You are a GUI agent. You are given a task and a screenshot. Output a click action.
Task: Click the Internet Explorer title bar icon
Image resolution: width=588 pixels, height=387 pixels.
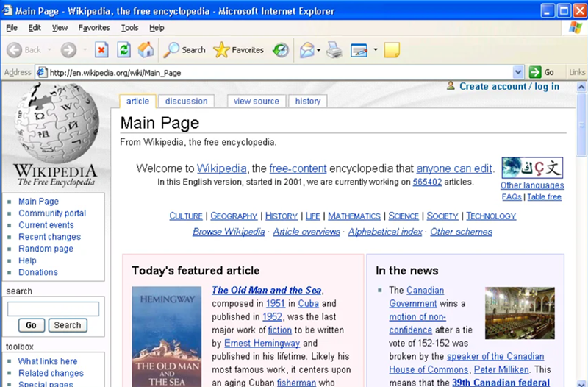point(7,10)
